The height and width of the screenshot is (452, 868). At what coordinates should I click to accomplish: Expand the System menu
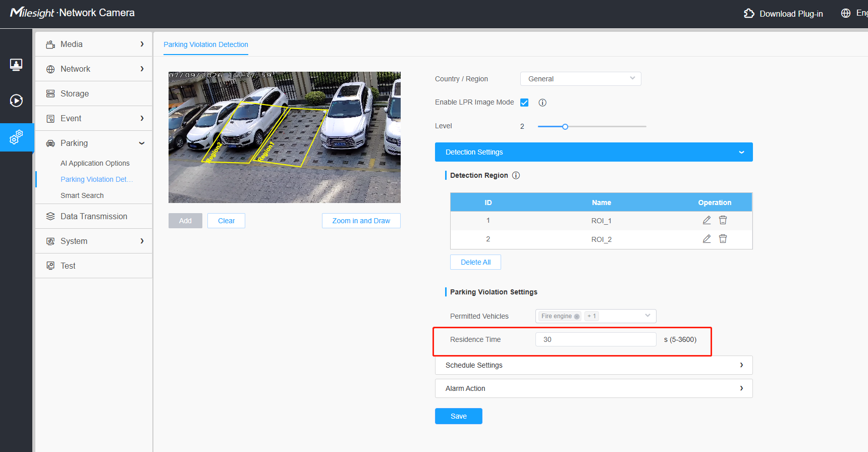point(94,241)
